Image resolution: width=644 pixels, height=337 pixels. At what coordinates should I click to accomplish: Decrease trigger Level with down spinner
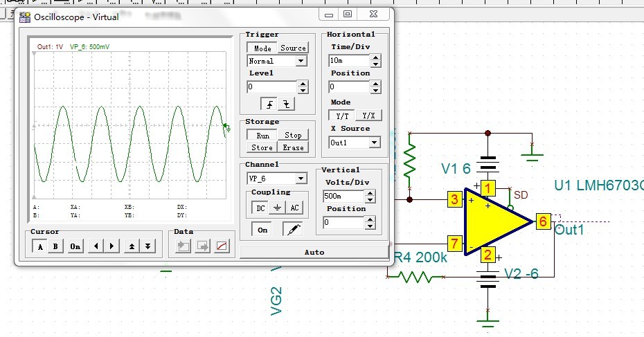click(x=303, y=90)
